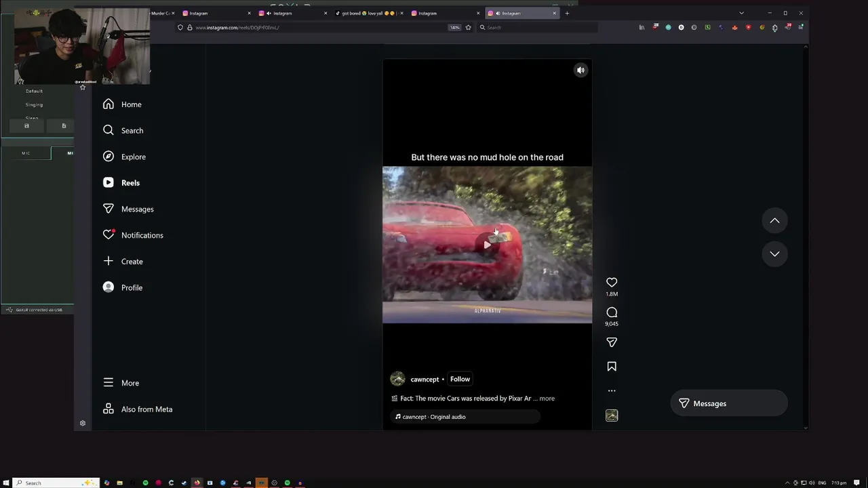Mute the reel with the speaker icon
The image size is (868, 488).
[580, 70]
